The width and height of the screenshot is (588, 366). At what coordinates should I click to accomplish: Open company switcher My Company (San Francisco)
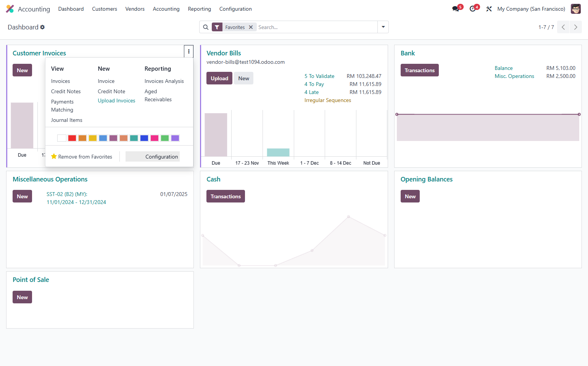click(x=531, y=9)
